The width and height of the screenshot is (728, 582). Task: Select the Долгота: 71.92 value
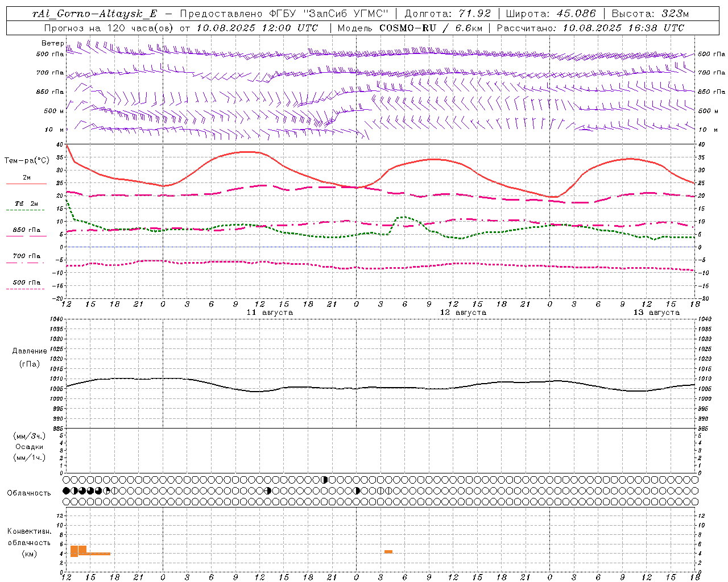(447, 14)
